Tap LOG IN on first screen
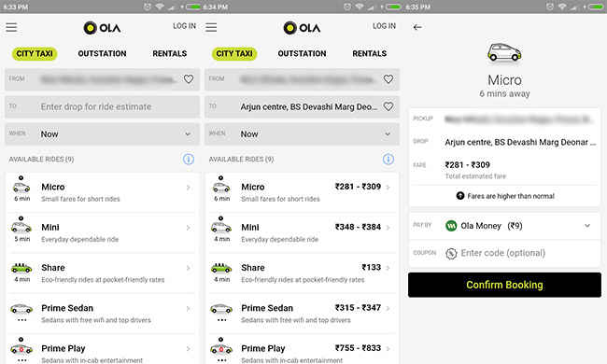The image size is (607, 364). (184, 26)
